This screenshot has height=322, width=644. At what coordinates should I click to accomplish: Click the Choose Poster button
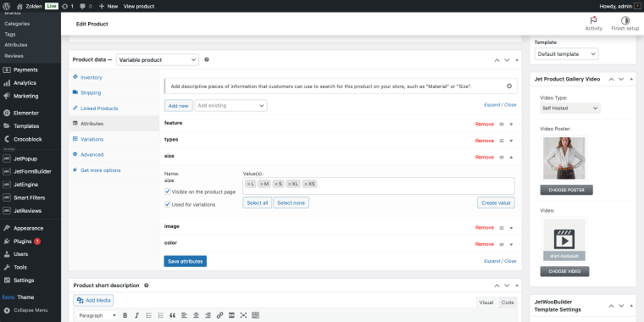566,190
